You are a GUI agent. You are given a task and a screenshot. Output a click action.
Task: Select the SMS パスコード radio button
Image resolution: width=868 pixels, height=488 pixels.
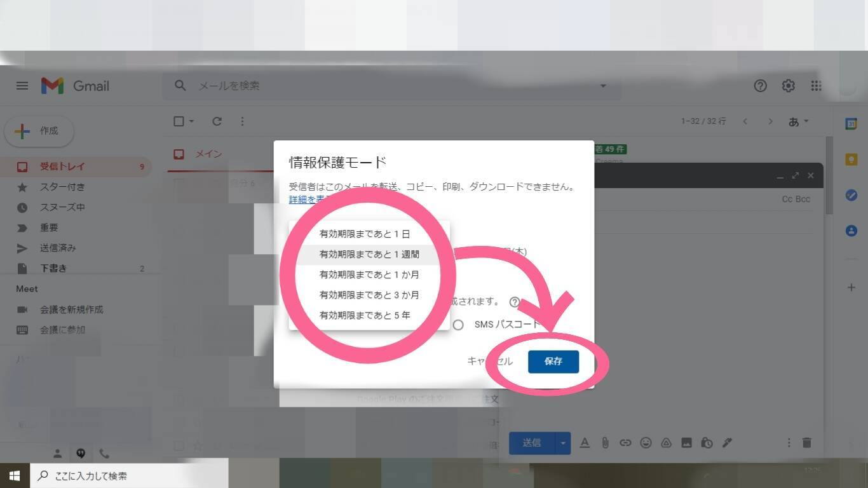[x=458, y=325]
